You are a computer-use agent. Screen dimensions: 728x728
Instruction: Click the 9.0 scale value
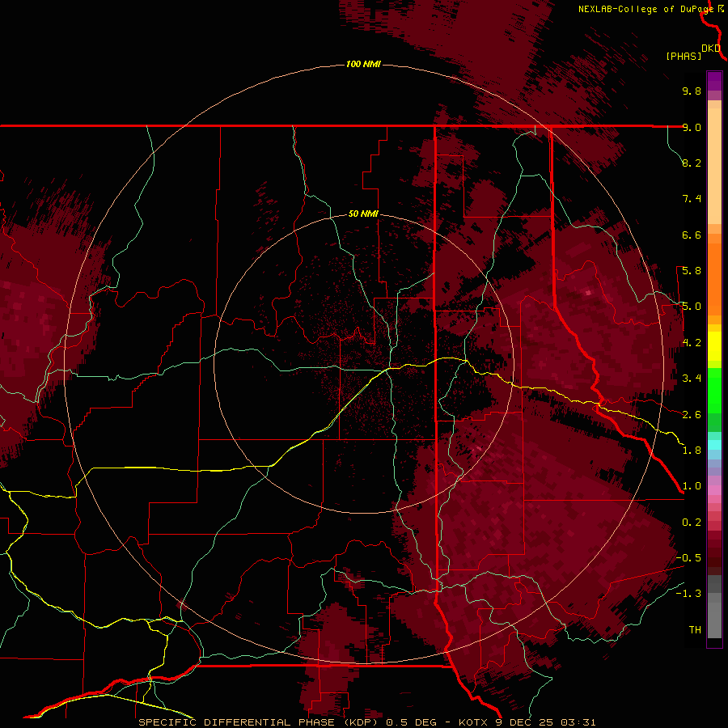692,127
